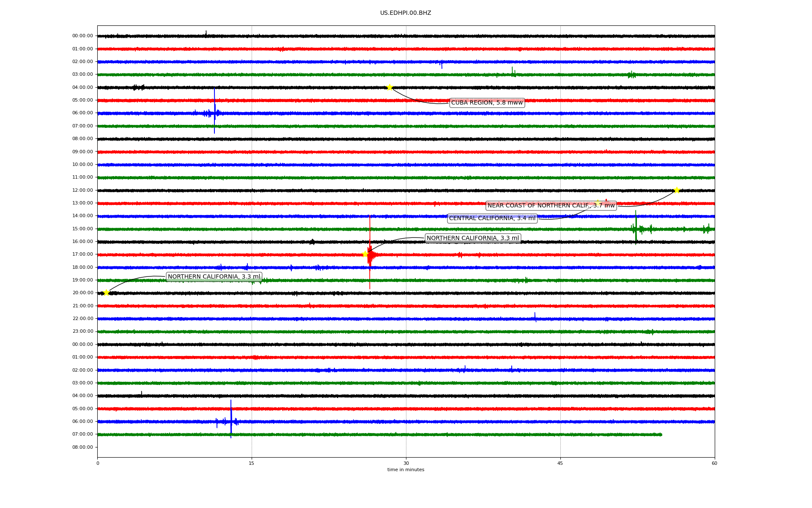Screen dimensions: 812x508
Task: Click the end of the last green 07:00:00 trace
Action: 661,434
